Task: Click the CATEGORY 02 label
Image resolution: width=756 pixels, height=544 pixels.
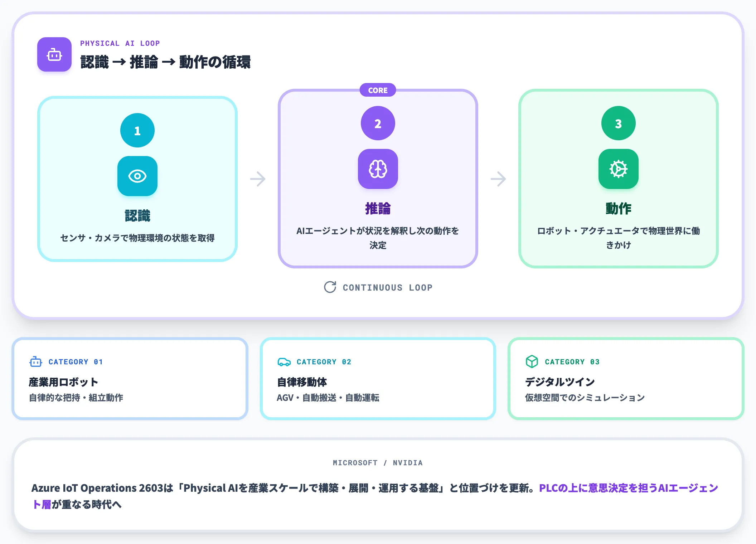Action: [324, 362]
